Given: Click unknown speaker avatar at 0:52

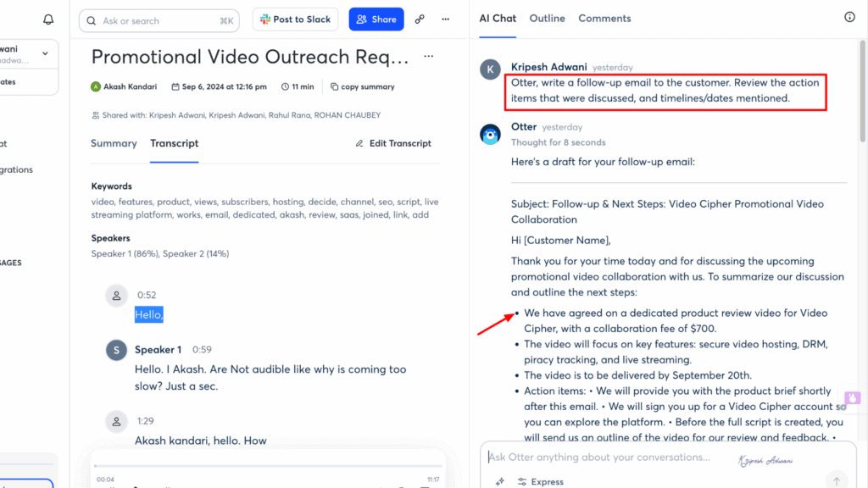Looking at the screenshot, I should tap(116, 296).
